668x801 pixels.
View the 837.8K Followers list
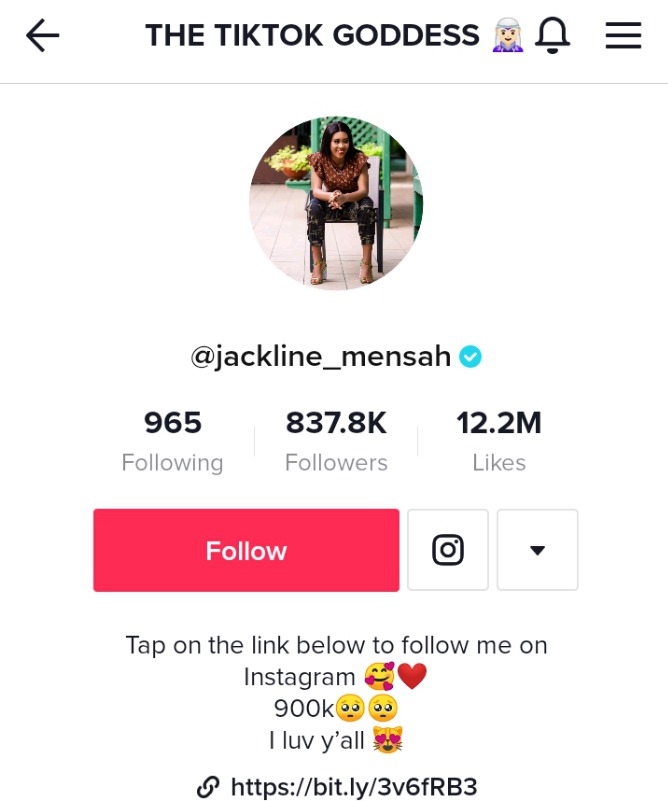(x=336, y=442)
